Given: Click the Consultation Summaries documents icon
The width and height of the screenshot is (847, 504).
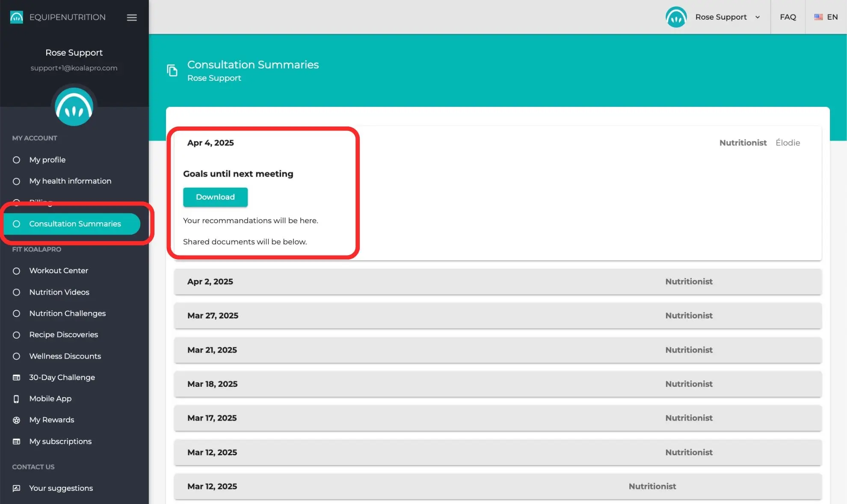Looking at the screenshot, I should pos(172,70).
